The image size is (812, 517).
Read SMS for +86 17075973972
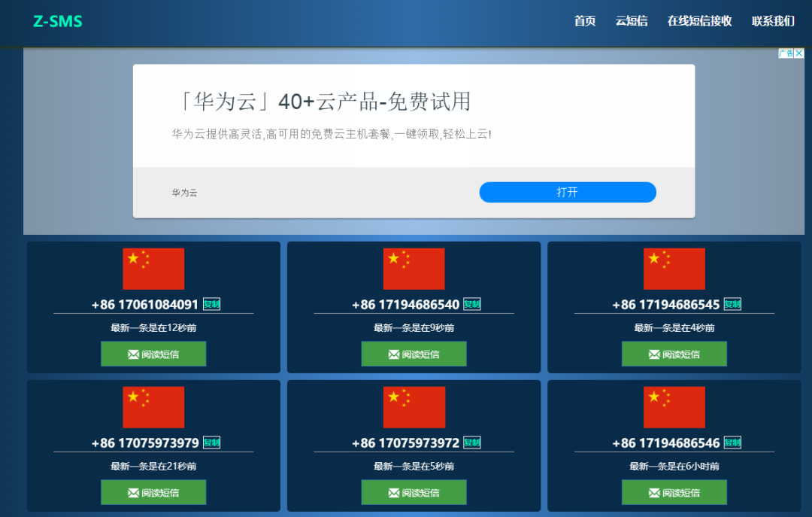click(414, 493)
